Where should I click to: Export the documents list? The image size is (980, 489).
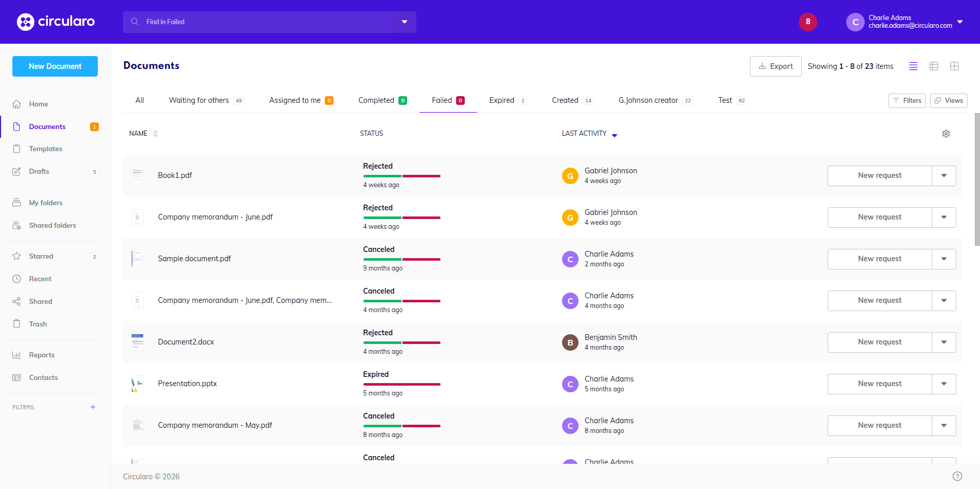click(775, 66)
